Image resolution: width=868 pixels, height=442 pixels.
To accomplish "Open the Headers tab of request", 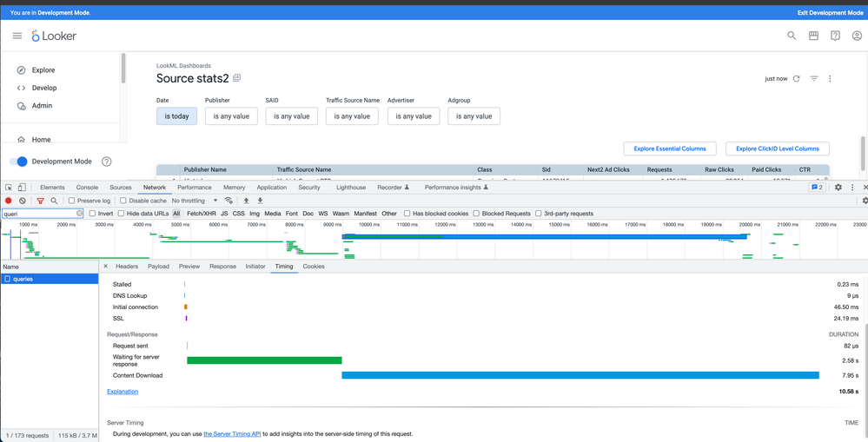I will click(127, 266).
